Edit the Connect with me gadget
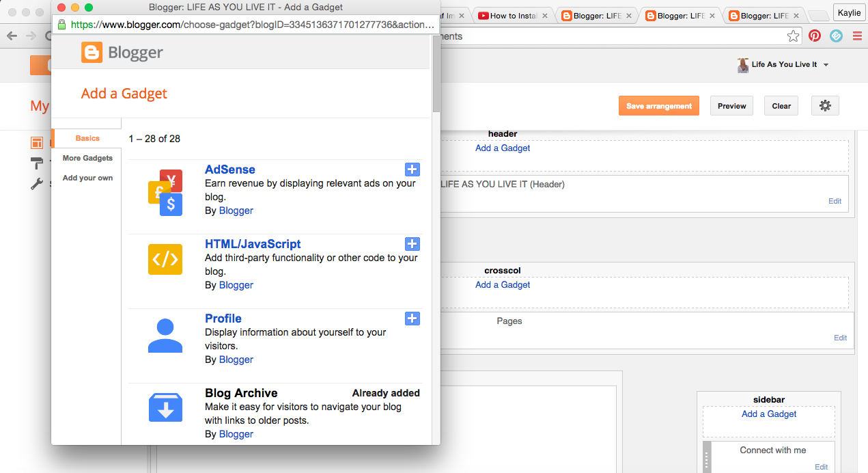 [821, 468]
